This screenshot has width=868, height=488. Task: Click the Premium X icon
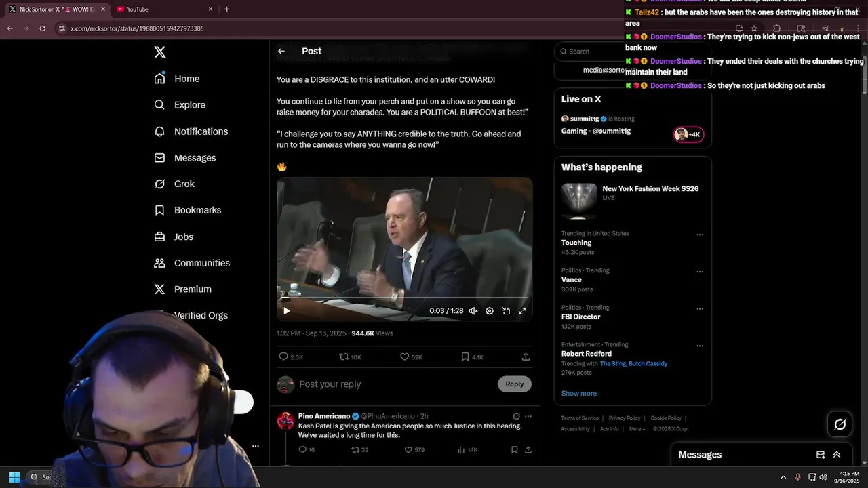tap(159, 289)
